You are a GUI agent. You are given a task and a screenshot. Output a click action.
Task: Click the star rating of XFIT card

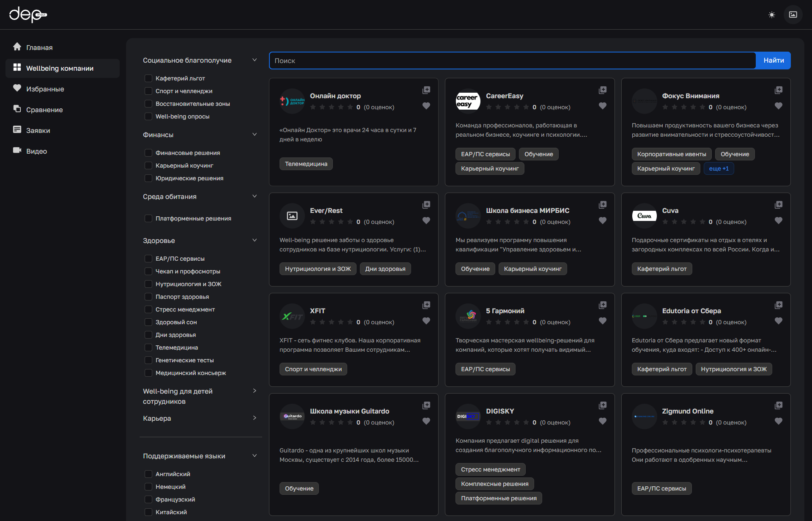[332, 322]
